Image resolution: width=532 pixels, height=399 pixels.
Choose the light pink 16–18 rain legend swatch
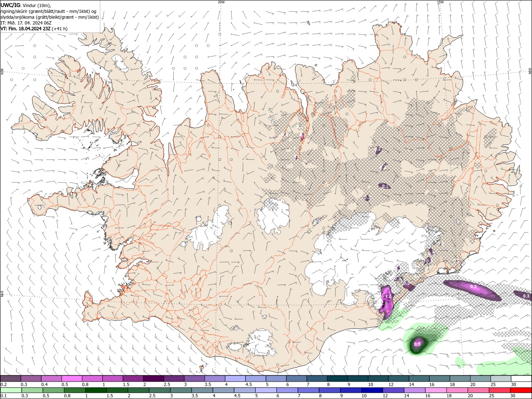coord(435,390)
